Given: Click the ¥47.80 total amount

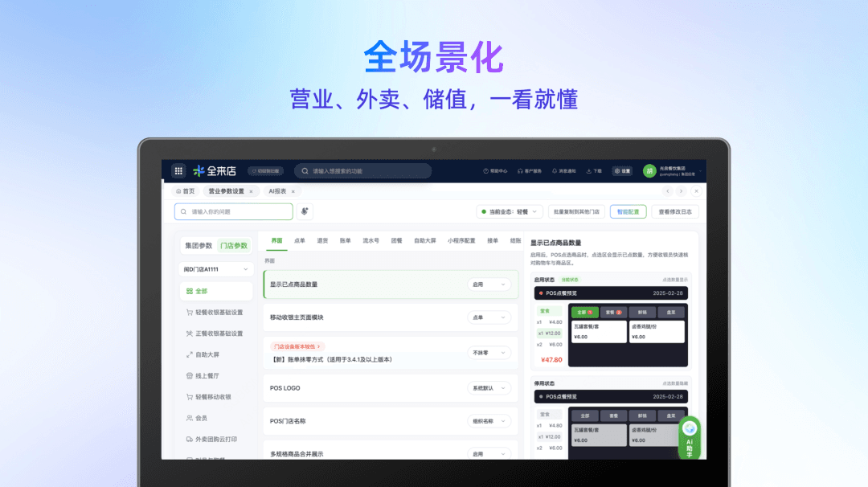Looking at the screenshot, I should [551, 360].
